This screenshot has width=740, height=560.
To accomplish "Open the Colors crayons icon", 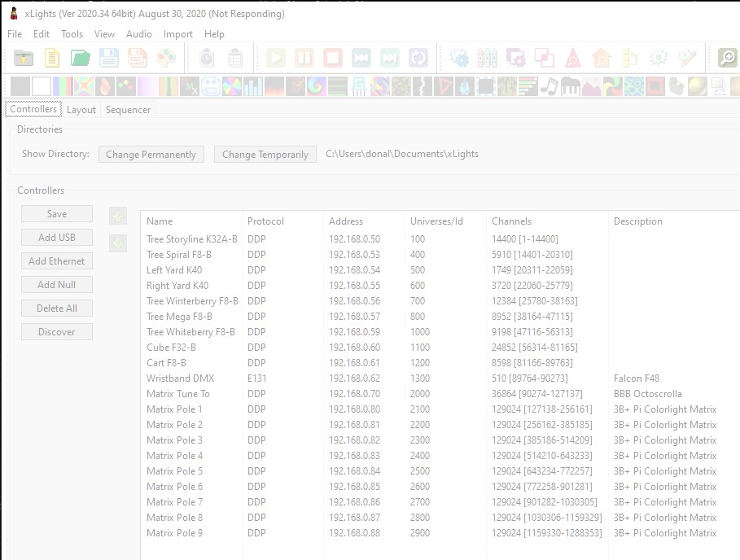I will click(488, 58).
